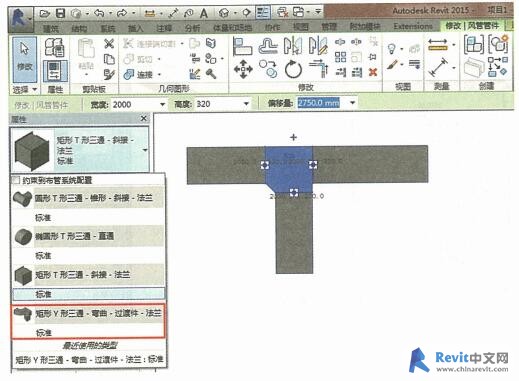Open the 高度 320 dropdown
The height and width of the screenshot is (381, 519).
click(x=246, y=104)
